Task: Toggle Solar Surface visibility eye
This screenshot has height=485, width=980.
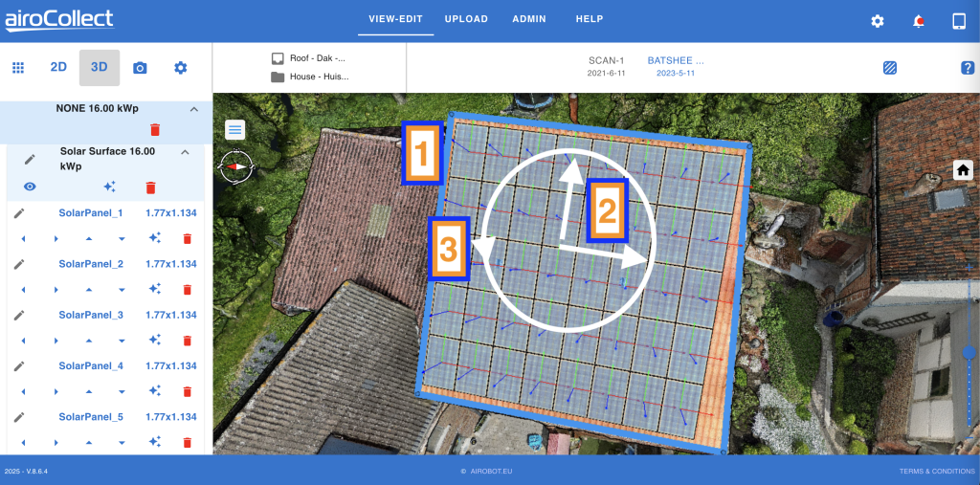Action: [30, 187]
